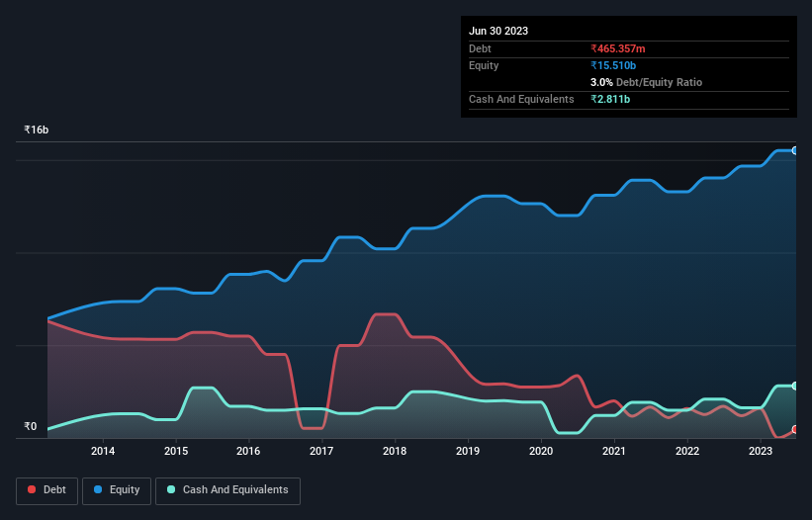Click the 2023 x-axis label

click(761, 451)
